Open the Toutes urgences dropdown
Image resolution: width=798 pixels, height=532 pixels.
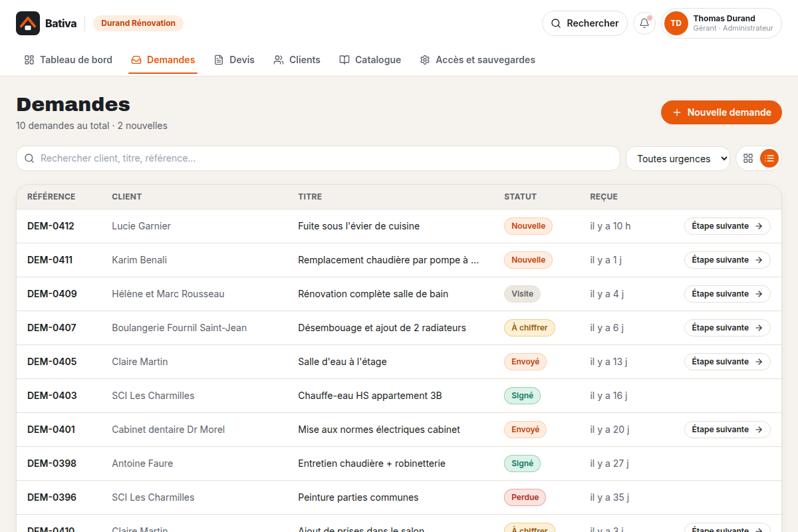(678, 158)
